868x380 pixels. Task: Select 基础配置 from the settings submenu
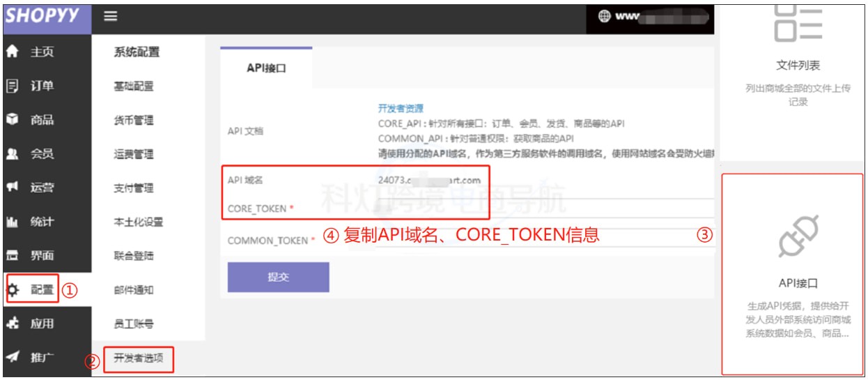click(x=133, y=86)
